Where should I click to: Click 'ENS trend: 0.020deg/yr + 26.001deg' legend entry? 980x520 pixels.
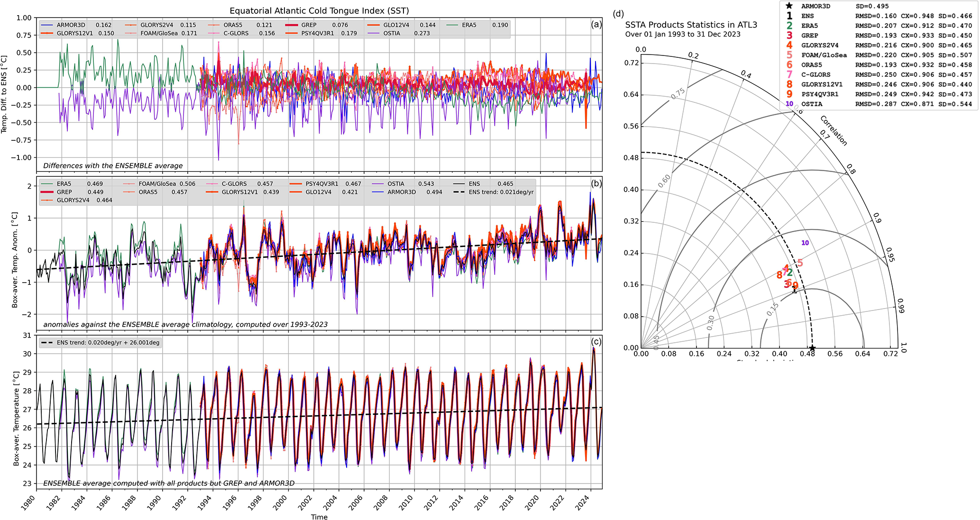[101, 343]
